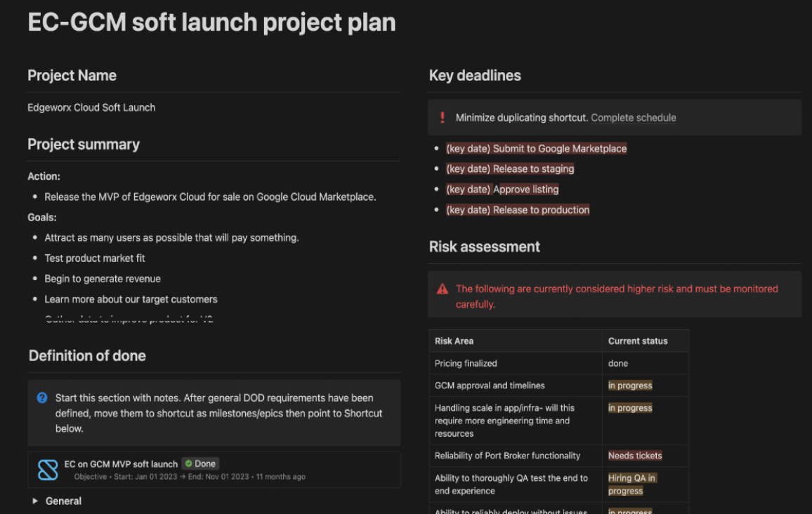Click the green Done status badge
The height and width of the screenshot is (514, 812).
(200, 463)
